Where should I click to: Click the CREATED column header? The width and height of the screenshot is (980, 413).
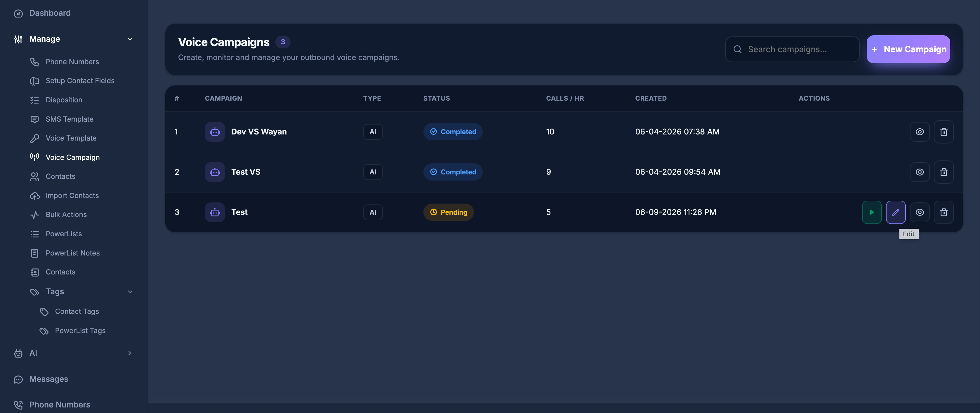pos(651,98)
